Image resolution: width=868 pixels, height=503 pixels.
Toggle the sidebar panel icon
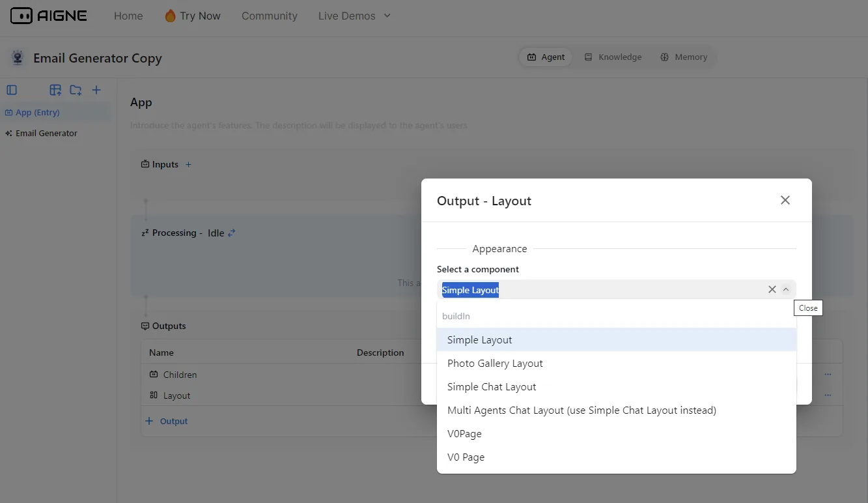[12, 90]
